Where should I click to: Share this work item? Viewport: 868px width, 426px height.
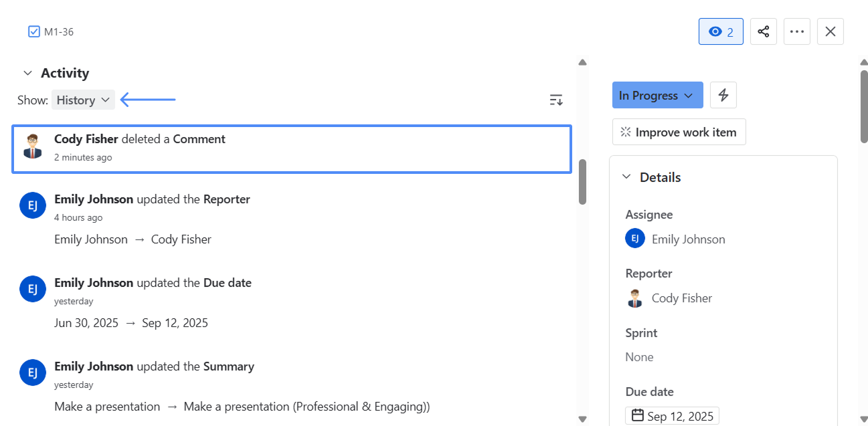click(764, 31)
